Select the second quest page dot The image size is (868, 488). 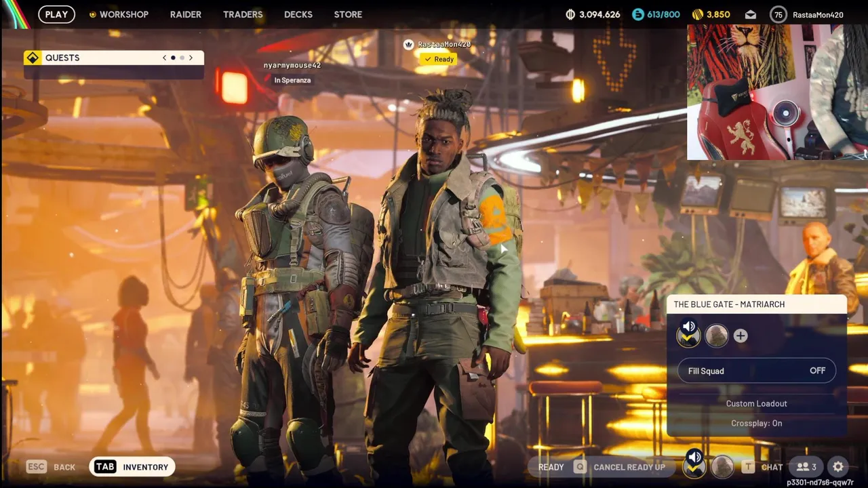pyautogui.click(x=182, y=58)
